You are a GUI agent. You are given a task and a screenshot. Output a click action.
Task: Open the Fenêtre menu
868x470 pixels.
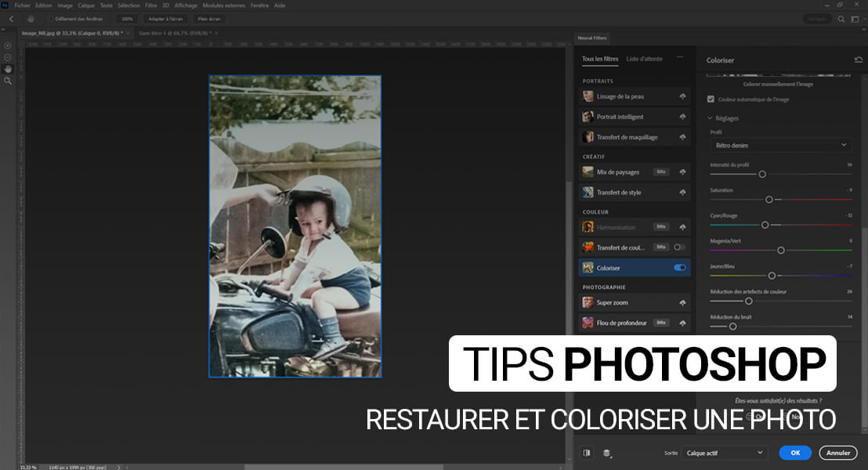pos(259,5)
